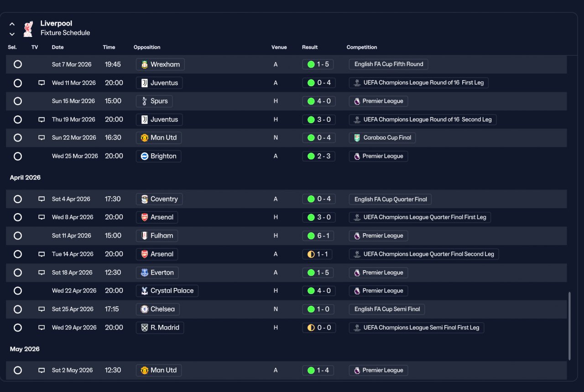Open the Arsenal 1 - 1 result
This screenshot has height=392, width=584.
(319, 254)
